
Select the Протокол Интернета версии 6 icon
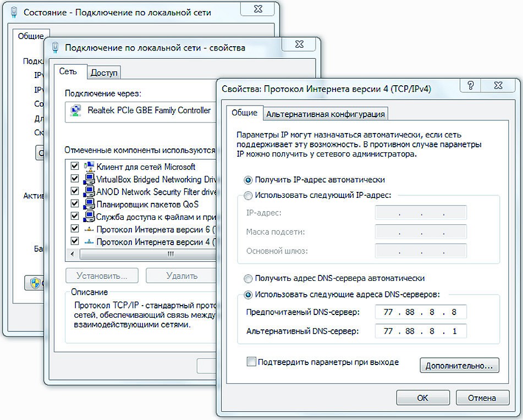point(89,229)
